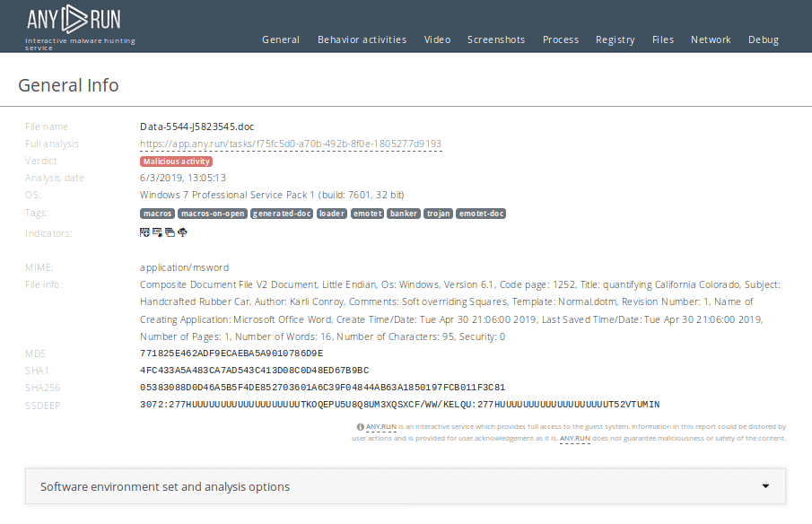Go to the Registry tab
The width and height of the screenshot is (812, 524).
point(615,39)
